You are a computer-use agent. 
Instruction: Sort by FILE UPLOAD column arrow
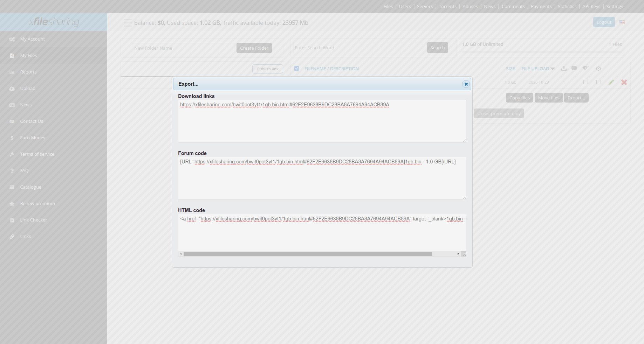click(x=553, y=69)
